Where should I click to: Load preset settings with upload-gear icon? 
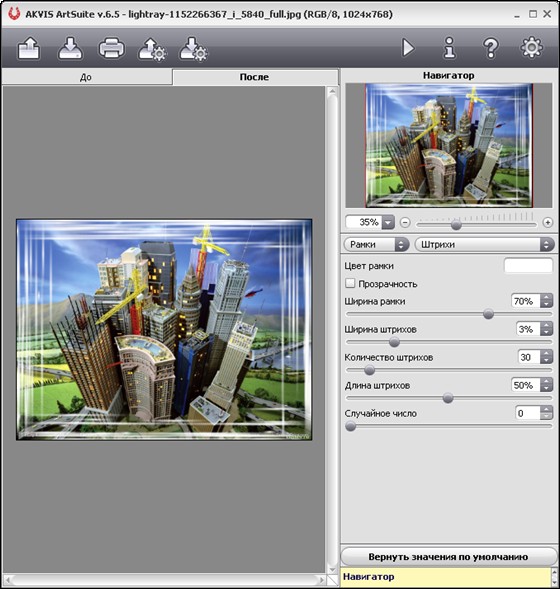(x=152, y=48)
